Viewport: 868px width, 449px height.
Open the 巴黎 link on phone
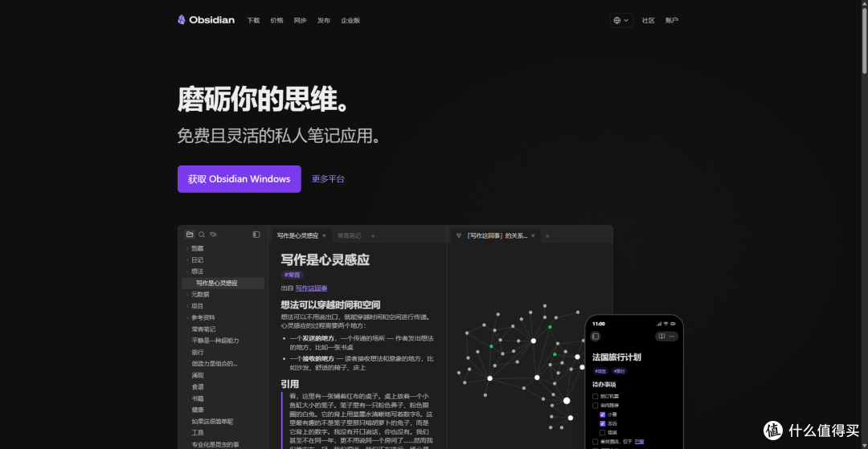click(640, 442)
